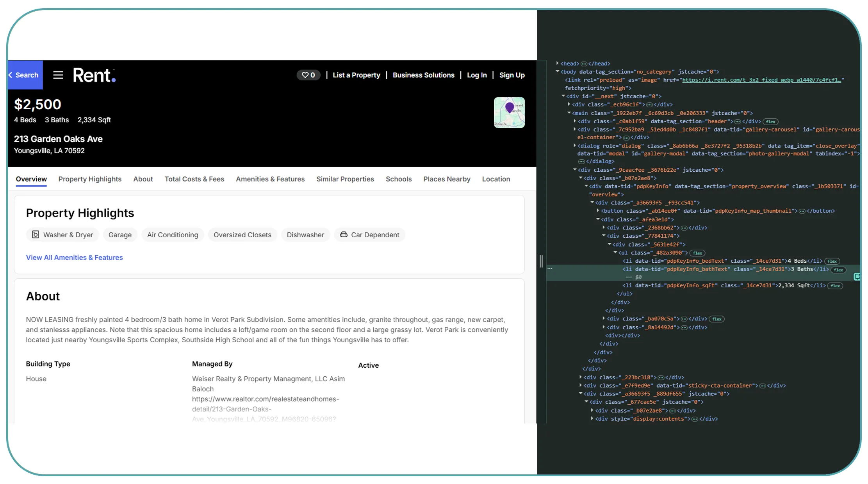868x484 pixels.
Task: Open the Places Nearby tab
Action: click(447, 179)
